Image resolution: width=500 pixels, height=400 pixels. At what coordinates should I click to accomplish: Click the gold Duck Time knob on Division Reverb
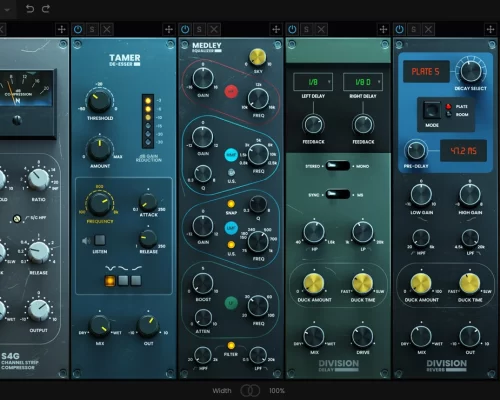[470, 283]
